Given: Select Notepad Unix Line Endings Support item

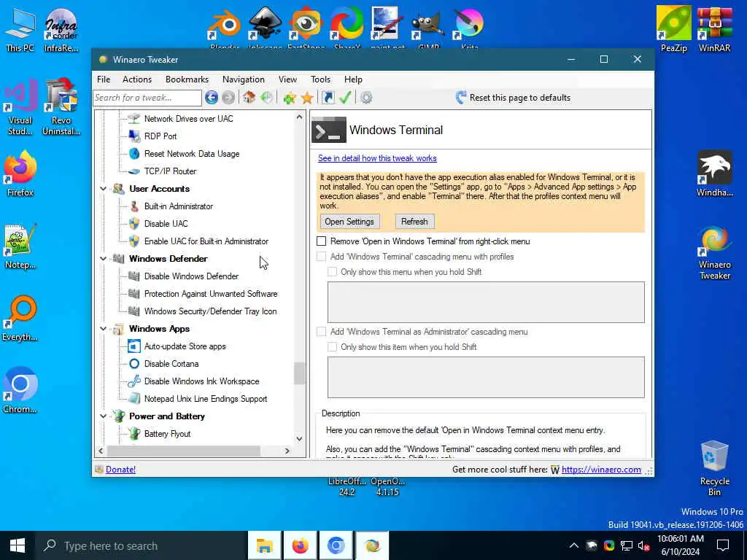Looking at the screenshot, I should click(x=205, y=399).
